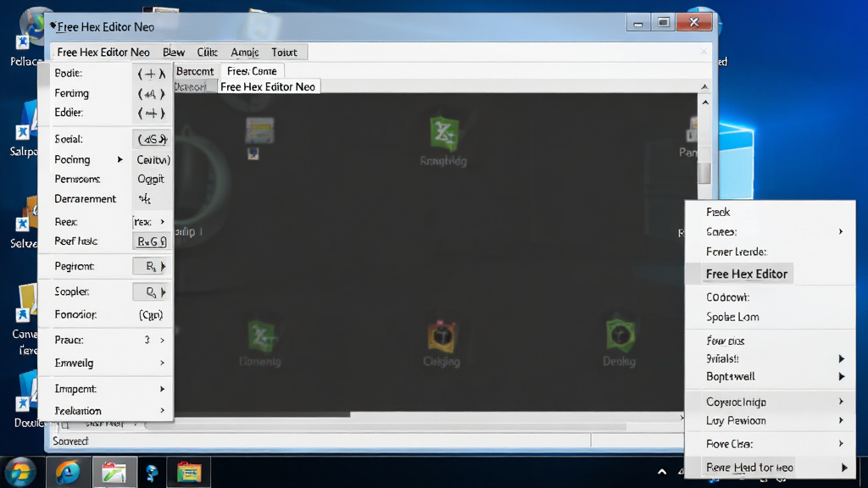The image size is (868, 488).
Task: Launch Internet Explorer from the taskbar
Action: tap(68, 472)
